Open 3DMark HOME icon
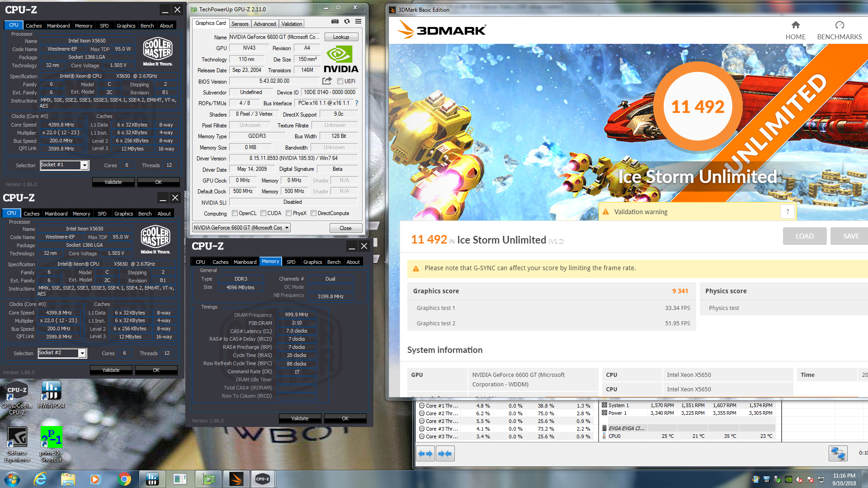Image resolution: width=868 pixels, height=488 pixels. [x=795, y=25]
